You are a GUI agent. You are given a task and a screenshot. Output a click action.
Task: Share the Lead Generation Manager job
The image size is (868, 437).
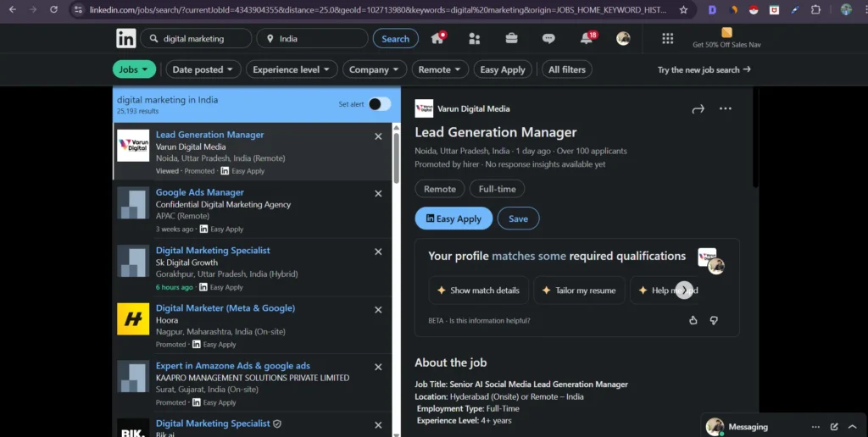point(698,108)
